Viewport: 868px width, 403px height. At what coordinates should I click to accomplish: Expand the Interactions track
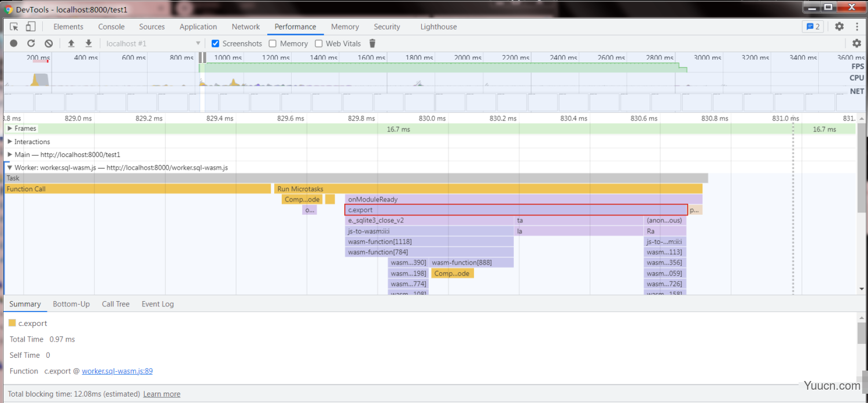10,142
